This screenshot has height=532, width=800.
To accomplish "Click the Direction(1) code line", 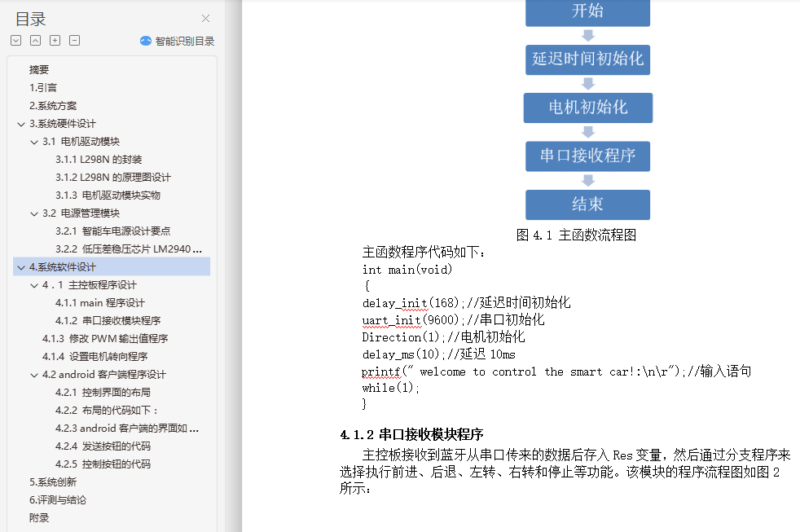I will 443,337.
